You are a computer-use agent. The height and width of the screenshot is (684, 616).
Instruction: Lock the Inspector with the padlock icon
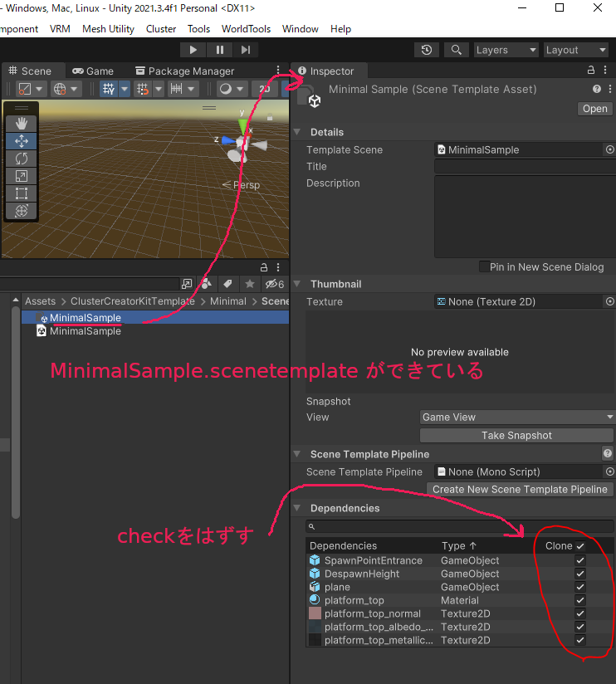[x=591, y=70]
